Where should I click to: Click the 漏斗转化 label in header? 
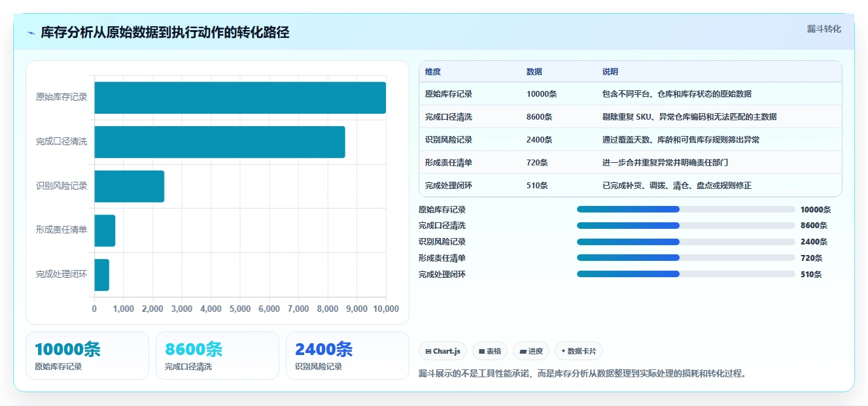click(824, 29)
